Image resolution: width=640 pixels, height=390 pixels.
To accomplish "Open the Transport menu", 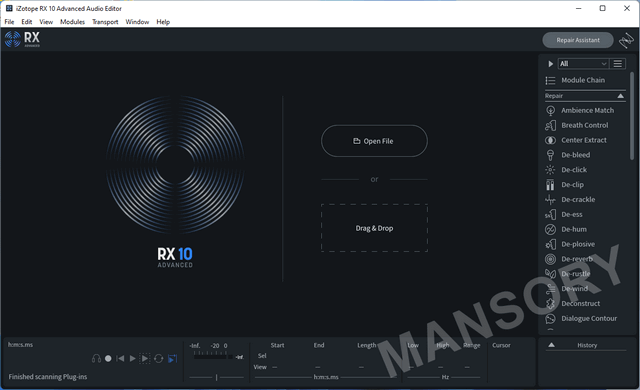I will [x=105, y=22].
